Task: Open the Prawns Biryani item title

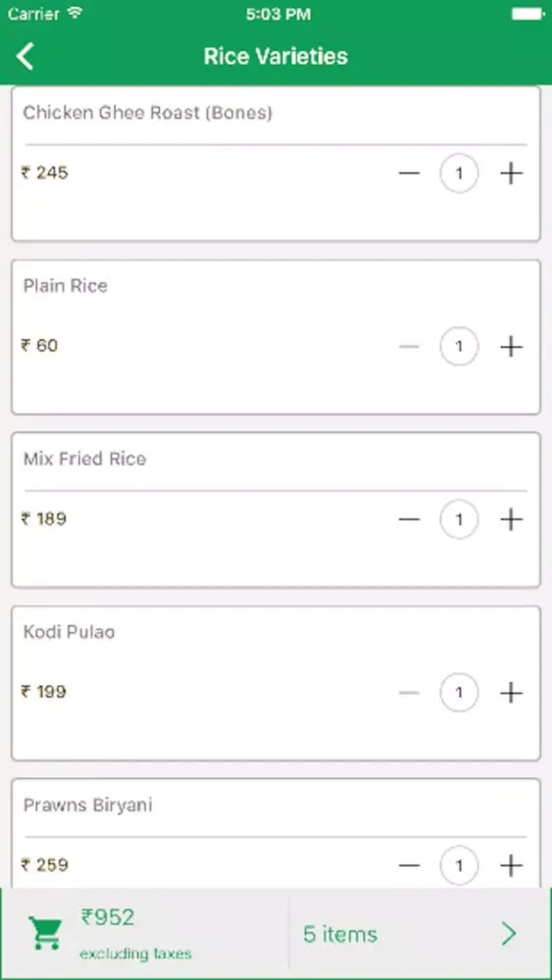Action: (x=87, y=805)
